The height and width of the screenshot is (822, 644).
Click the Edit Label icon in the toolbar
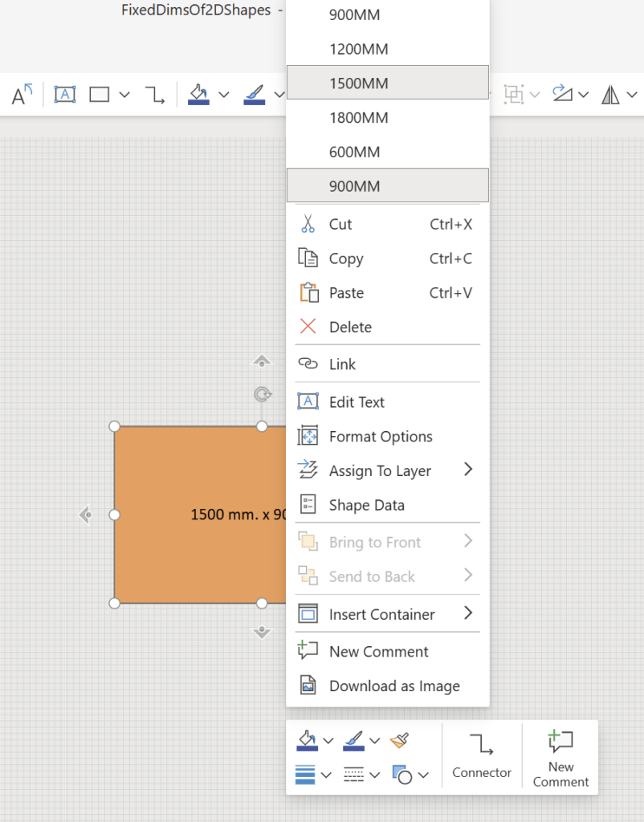tap(65, 94)
